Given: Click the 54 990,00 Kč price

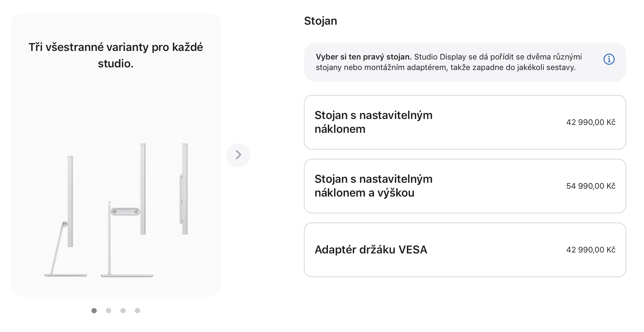Looking at the screenshot, I should coord(591,186).
